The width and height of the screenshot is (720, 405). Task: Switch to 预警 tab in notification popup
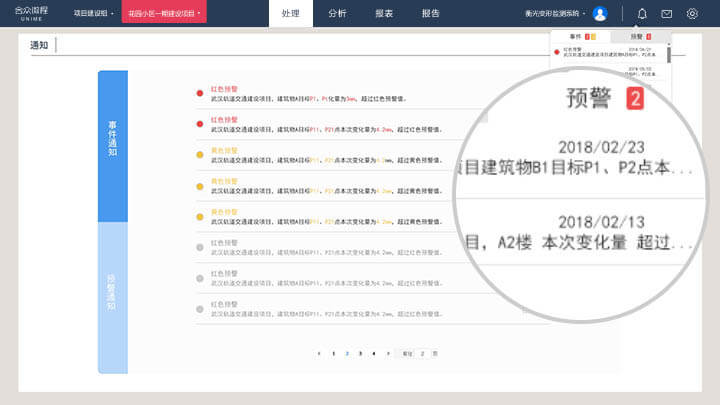[640, 36]
